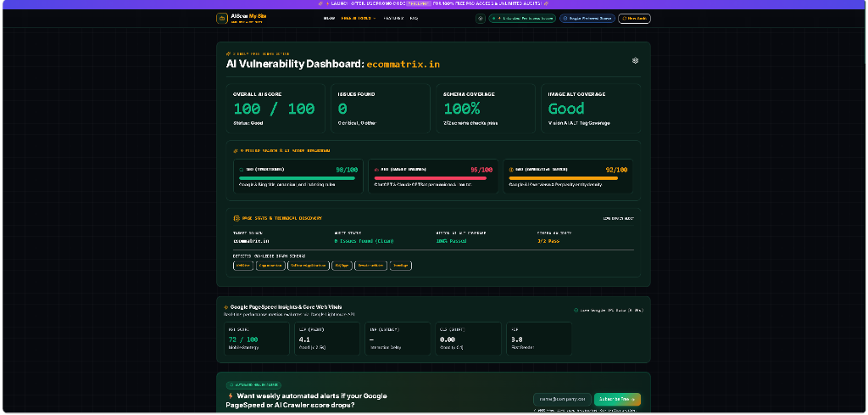Click the New Audit button
Image resolution: width=868 pixels, height=415 pixels.
click(x=634, y=19)
